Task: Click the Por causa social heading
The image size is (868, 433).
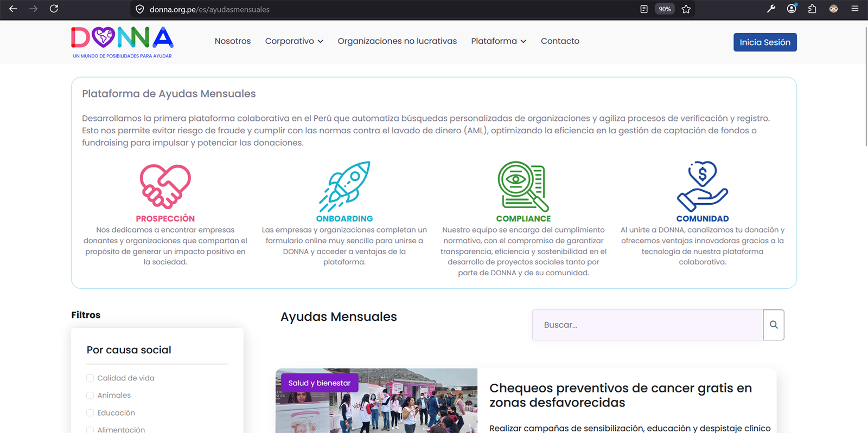Action: pos(129,350)
